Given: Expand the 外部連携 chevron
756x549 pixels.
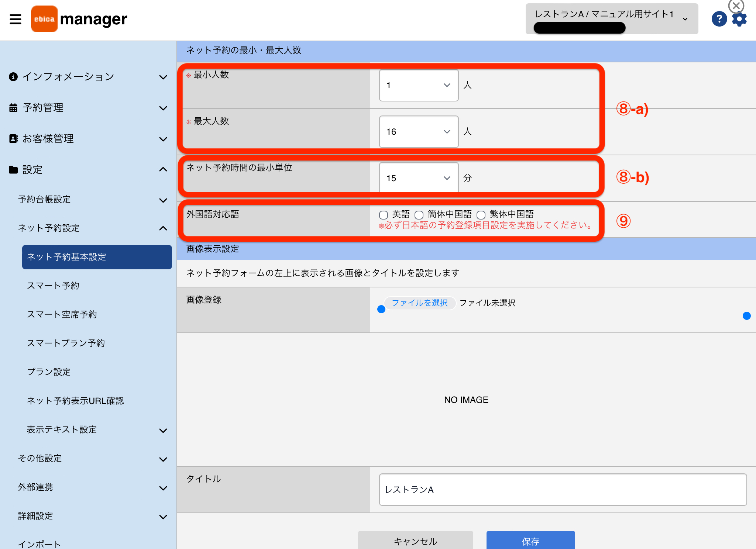Looking at the screenshot, I should point(163,488).
